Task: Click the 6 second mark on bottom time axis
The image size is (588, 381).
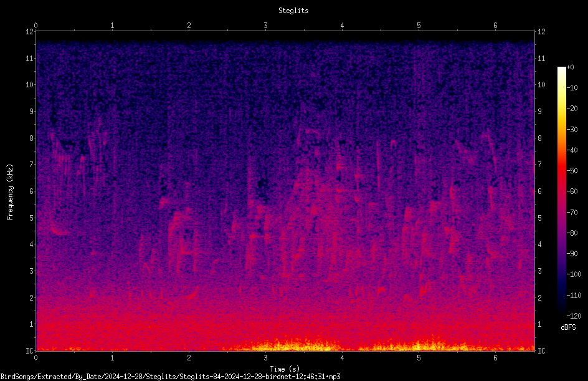Action: pos(495,358)
